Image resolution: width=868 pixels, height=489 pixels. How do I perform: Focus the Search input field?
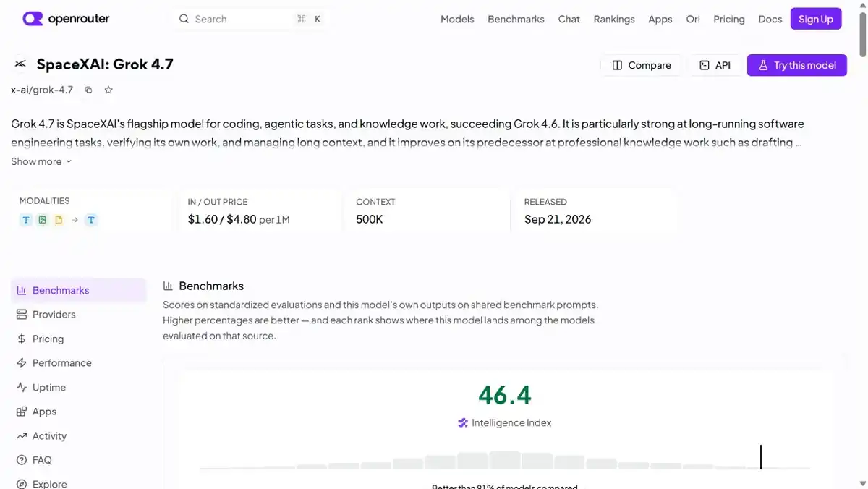pyautogui.click(x=250, y=19)
